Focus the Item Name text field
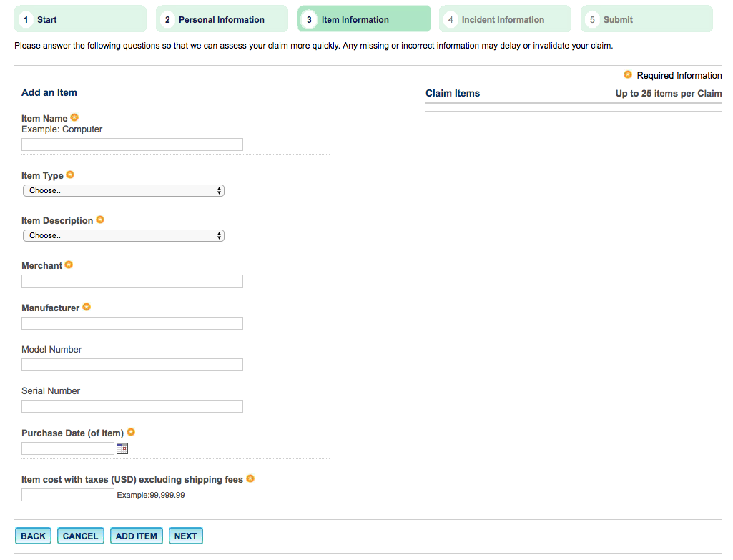733x560 pixels. point(132,144)
